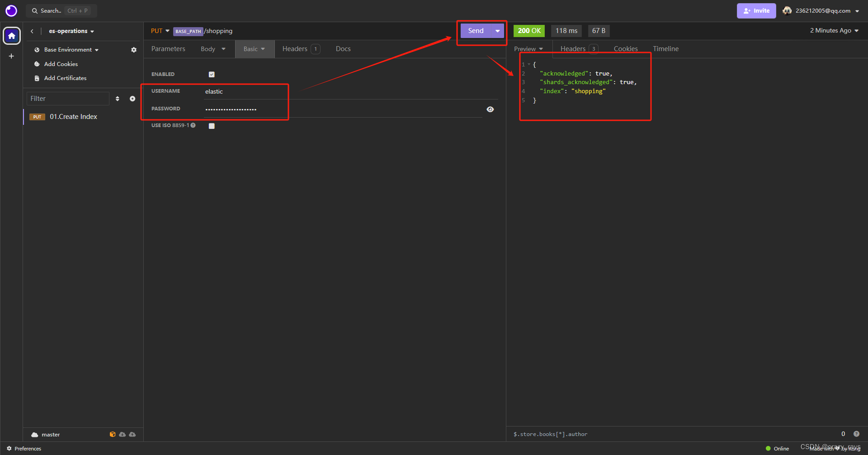Screen dimensions: 868x455
Task: Add new project with plus icon
Action: click(x=11, y=56)
